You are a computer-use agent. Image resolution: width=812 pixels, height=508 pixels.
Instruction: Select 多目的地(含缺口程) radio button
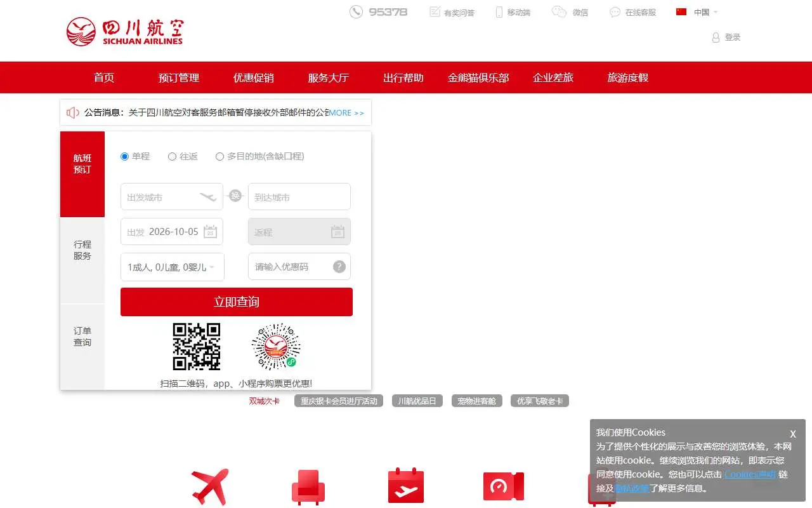pos(219,156)
